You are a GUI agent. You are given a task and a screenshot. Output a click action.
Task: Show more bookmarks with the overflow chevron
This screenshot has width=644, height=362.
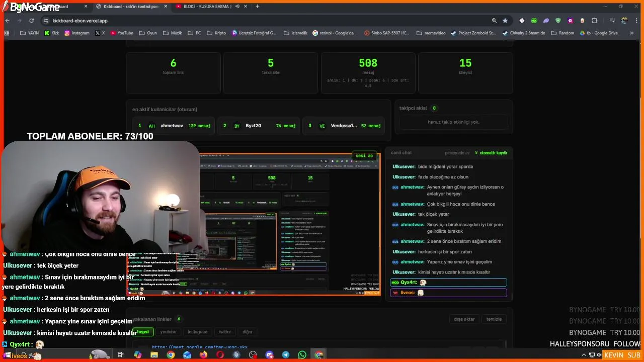(x=632, y=33)
